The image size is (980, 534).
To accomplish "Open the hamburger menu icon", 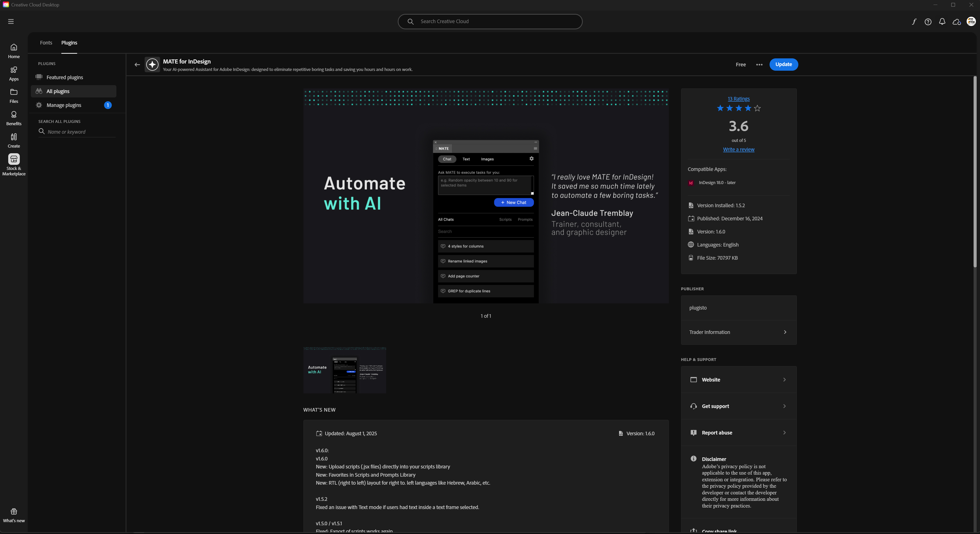I will click(x=11, y=21).
